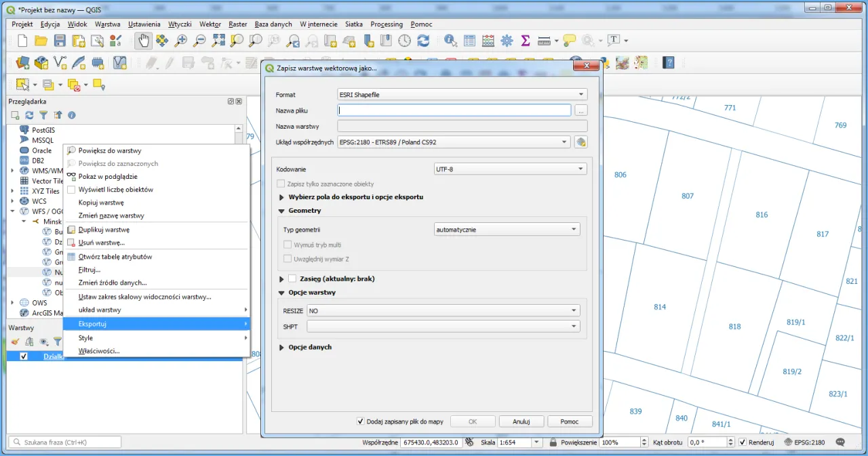Select the Pan Map hand tool
Viewport: 868px width, 456px height.
[143, 41]
